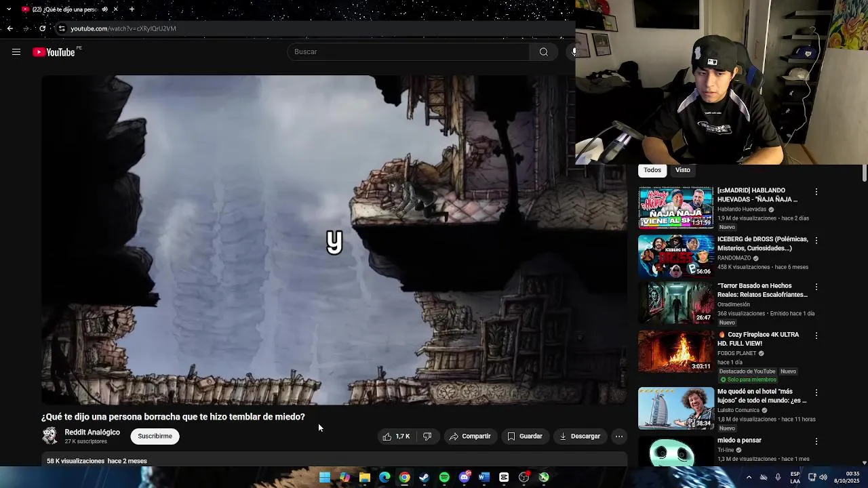The height and width of the screenshot is (488, 868).
Task: Open options menu for hotel más lujoso video
Action: 816,392
